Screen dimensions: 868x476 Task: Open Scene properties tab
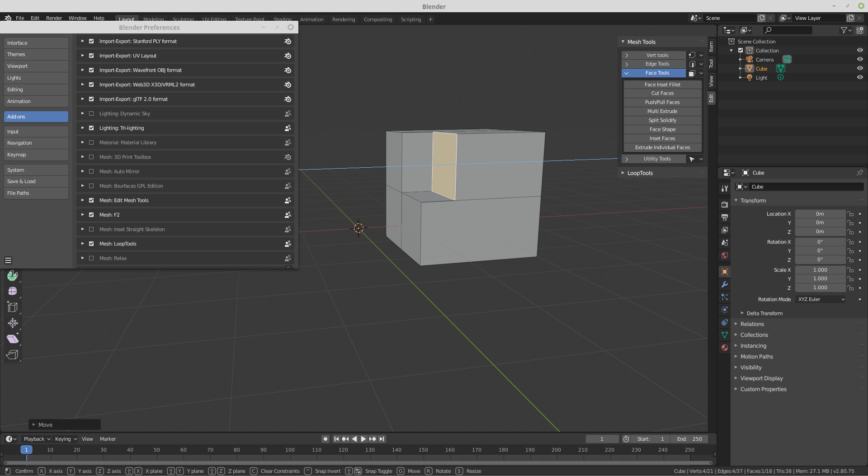(725, 243)
